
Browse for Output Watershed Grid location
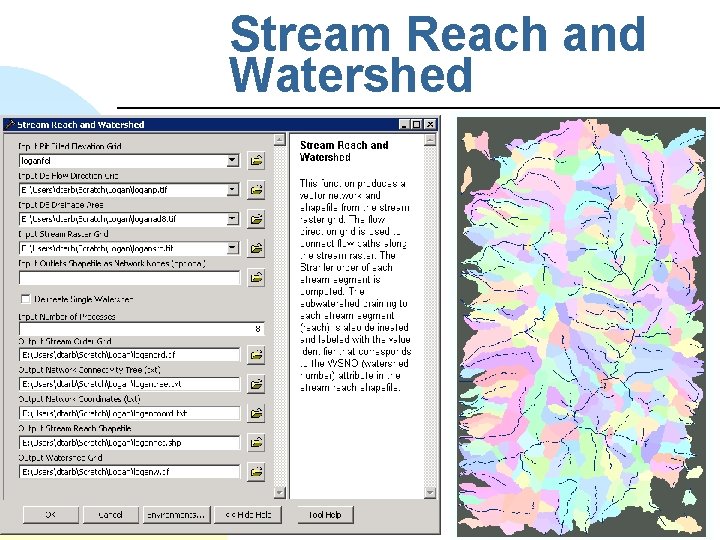pos(256,472)
